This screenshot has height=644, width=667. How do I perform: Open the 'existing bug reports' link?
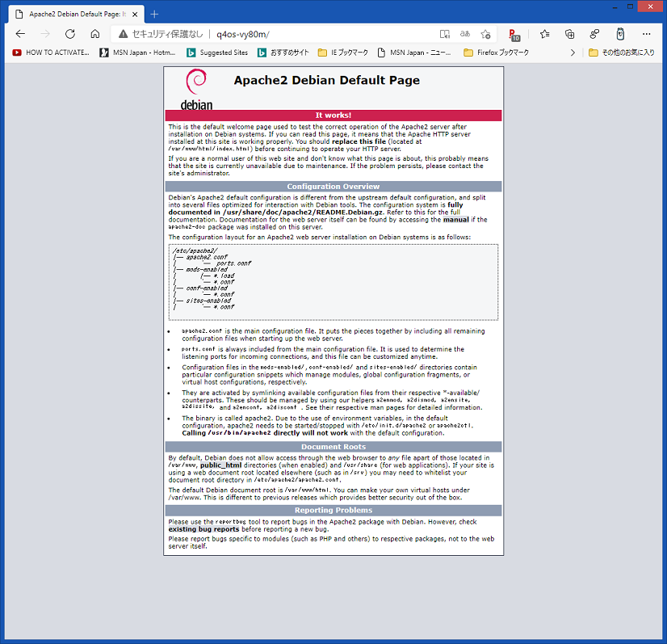[203, 529]
